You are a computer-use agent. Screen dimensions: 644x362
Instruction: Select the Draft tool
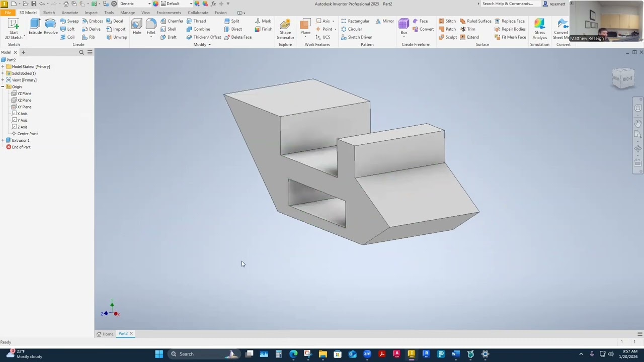coord(169,37)
